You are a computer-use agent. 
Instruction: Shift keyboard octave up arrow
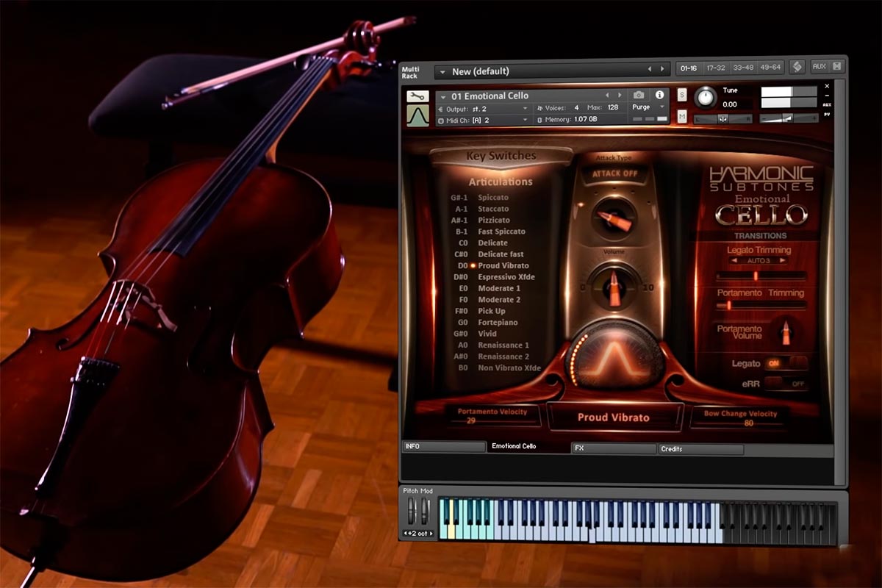click(431, 533)
